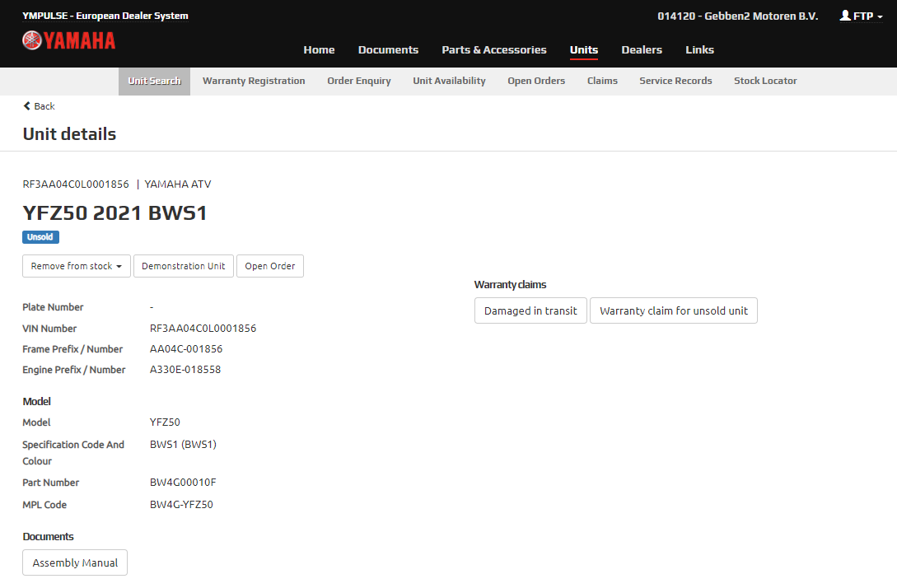Click the VIN Number value RF3AA04C0L0001856
This screenshot has width=897, height=588.
tap(203, 329)
